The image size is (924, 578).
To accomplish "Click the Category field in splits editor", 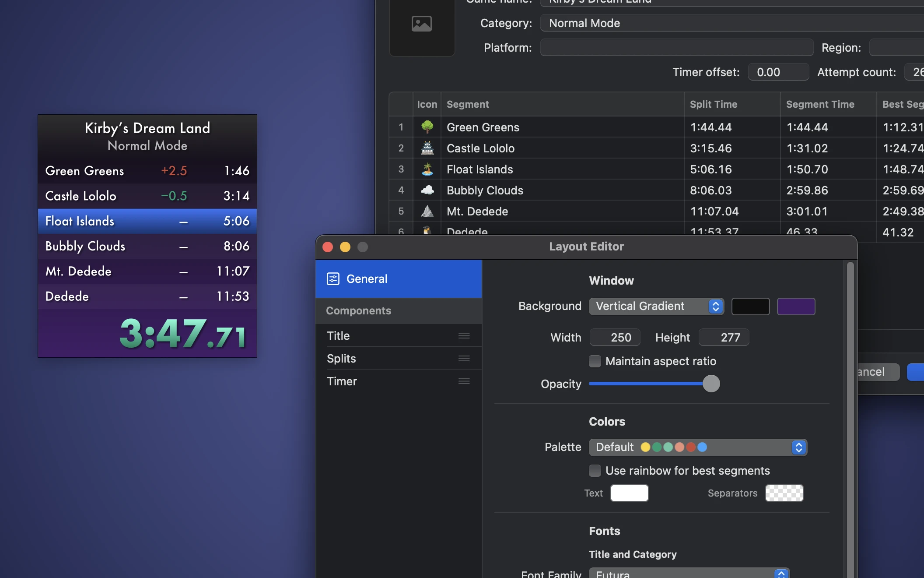I will (x=732, y=23).
